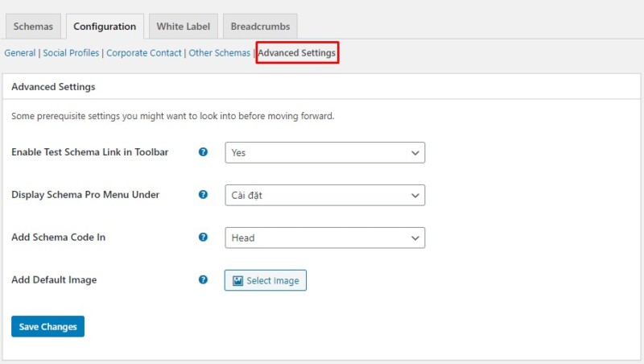This screenshot has width=644, height=364.
Task: Click the picture icon in Select Image button
Action: coord(237,280)
